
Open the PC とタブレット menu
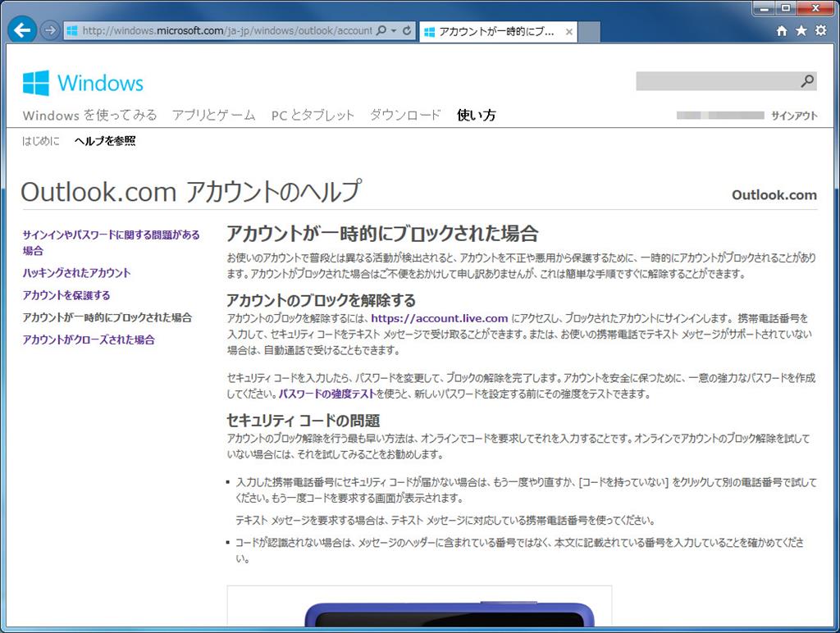313,115
